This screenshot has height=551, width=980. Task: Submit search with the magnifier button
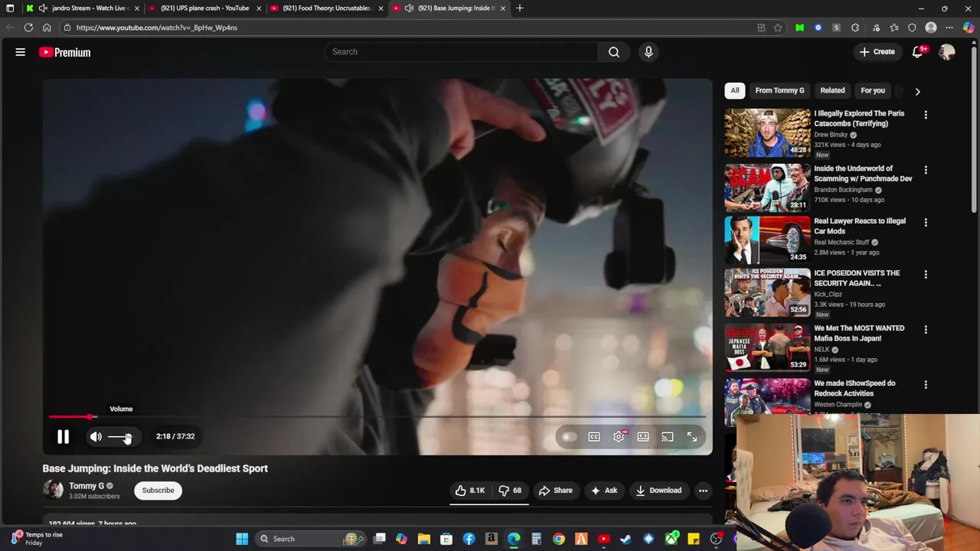tap(613, 52)
